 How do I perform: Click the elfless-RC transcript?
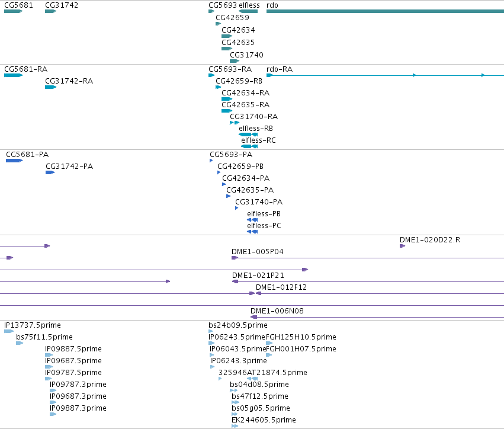(x=258, y=140)
